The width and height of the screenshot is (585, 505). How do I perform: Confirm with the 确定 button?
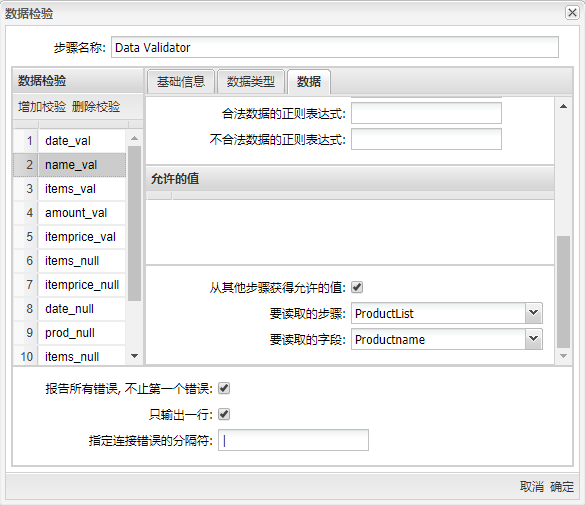[x=562, y=487]
